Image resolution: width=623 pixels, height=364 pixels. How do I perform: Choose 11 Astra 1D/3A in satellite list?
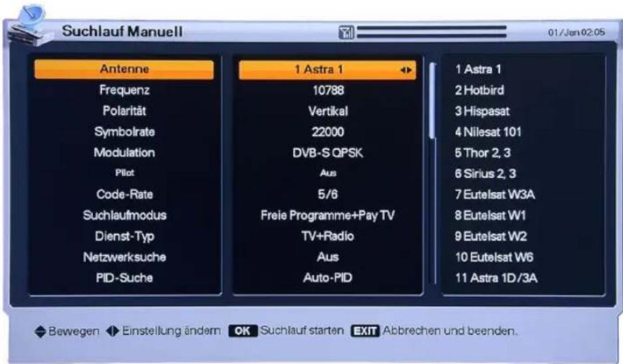click(496, 278)
